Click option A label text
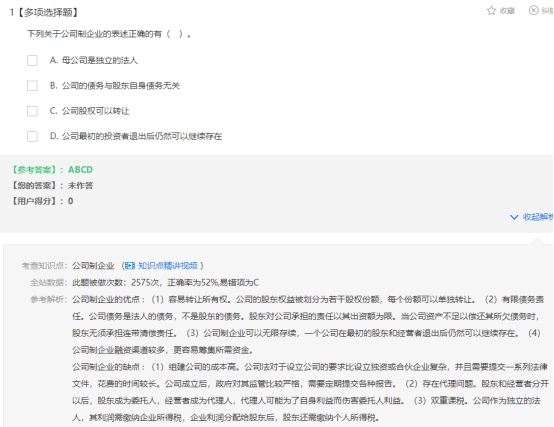 pyautogui.click(x=94, y=60)
